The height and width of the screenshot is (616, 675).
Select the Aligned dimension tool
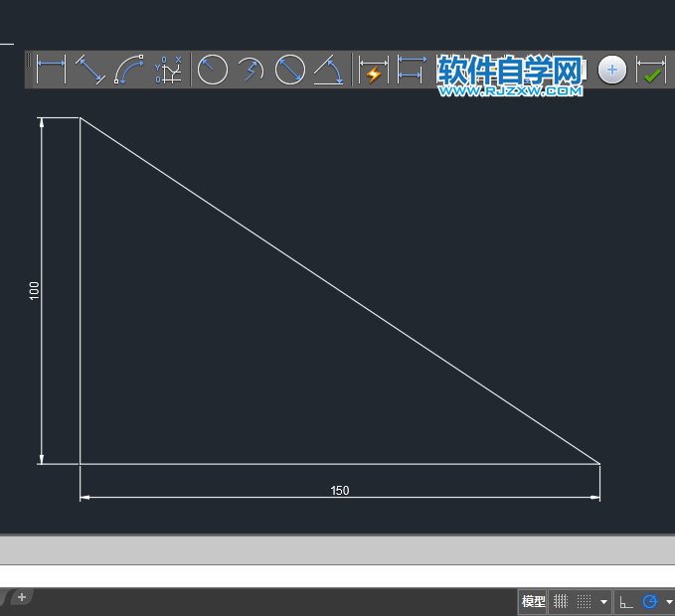click(x=90, y=69)
